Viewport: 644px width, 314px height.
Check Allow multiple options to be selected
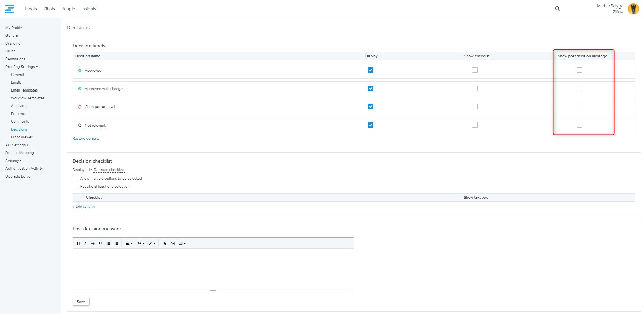(x=75, y=178)
